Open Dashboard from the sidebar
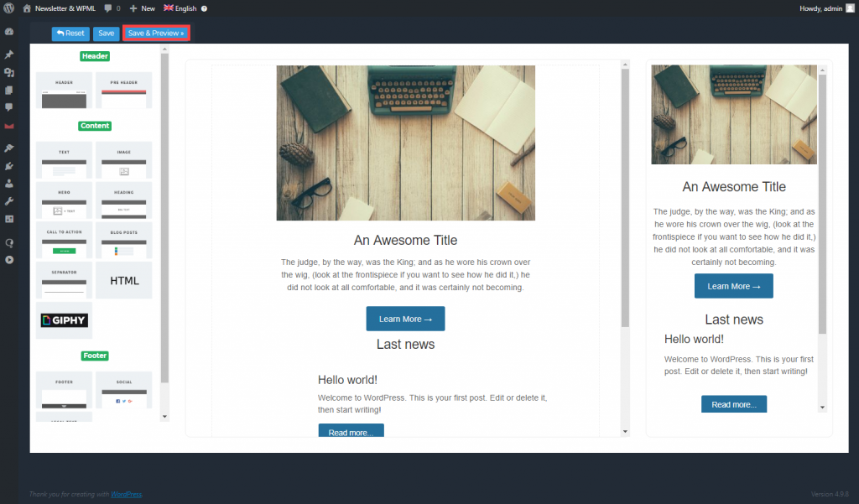The width and height of the screenshot is (859, 504). 9,32
